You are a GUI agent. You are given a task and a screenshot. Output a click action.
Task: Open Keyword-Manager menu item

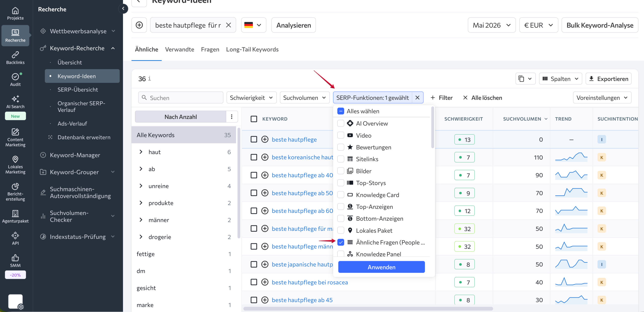pos(75,155)
